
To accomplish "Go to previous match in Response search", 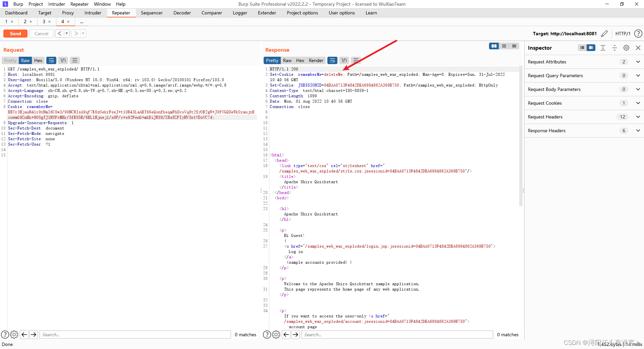I will [286, 335].
